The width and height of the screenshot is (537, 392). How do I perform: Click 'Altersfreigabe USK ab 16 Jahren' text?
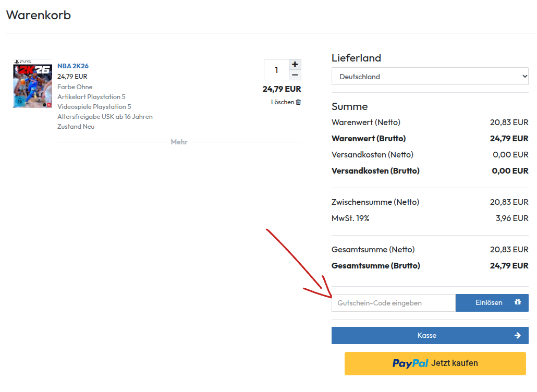point(105,117)
